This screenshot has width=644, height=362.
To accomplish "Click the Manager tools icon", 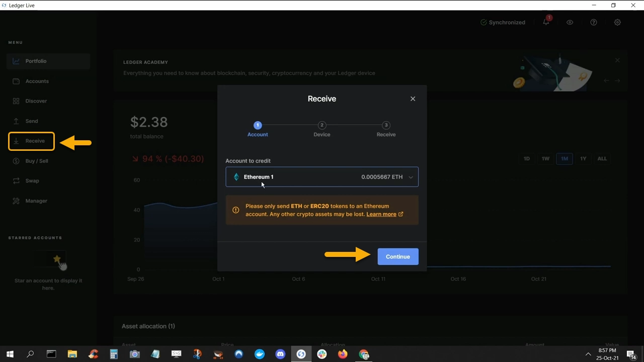I will (x=16, y=201).
